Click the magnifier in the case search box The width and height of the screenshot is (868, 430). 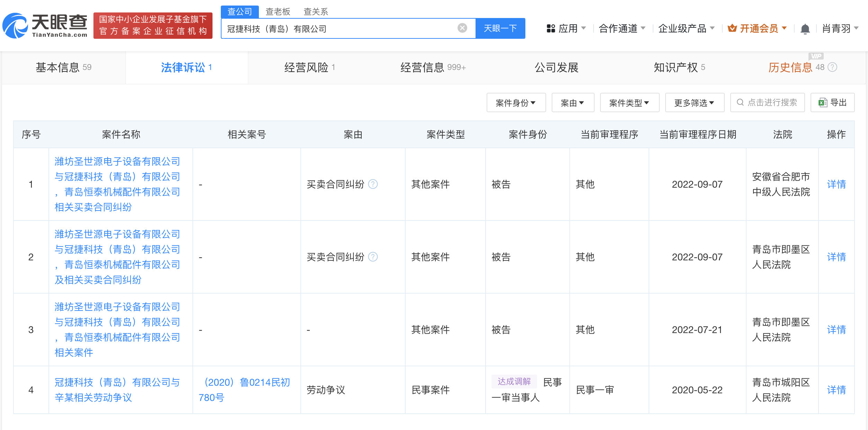click(740, 102)
